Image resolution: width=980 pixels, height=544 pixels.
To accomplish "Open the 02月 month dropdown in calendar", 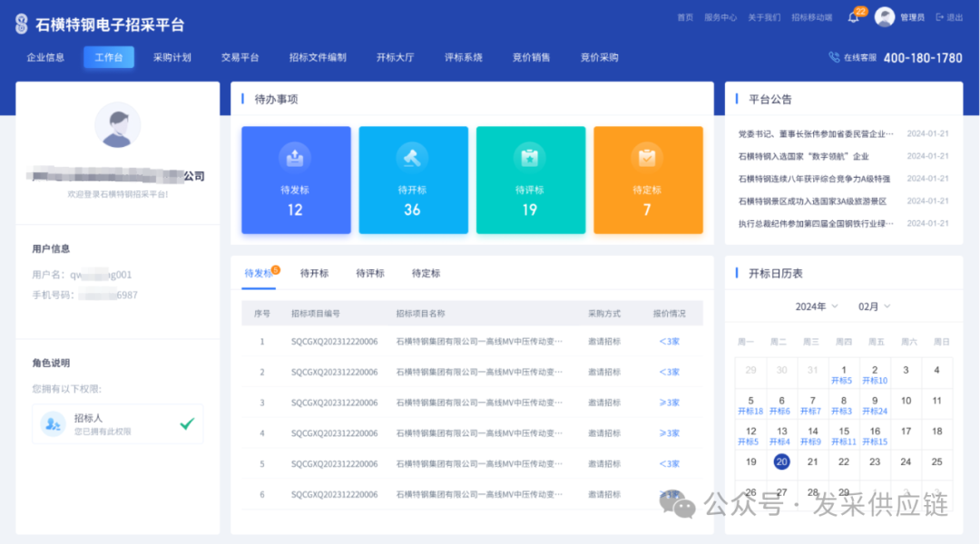I will coord(876,306).
